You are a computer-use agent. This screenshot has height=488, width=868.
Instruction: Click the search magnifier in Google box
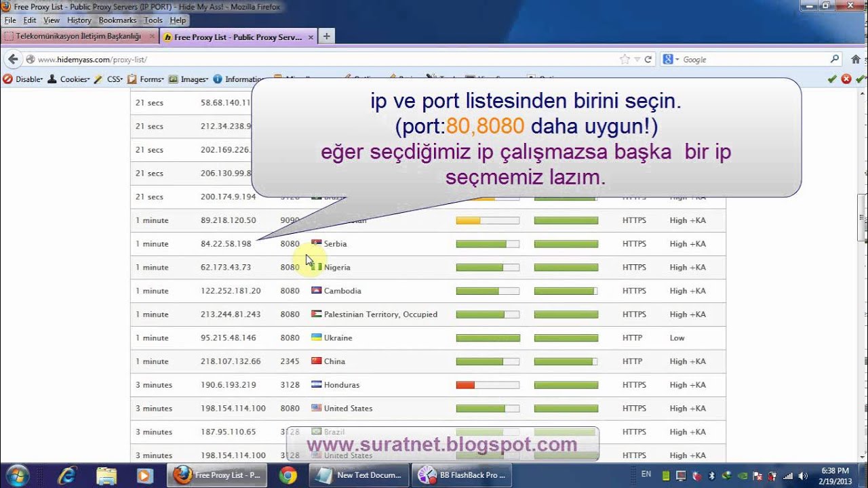[x=835, y=60]
